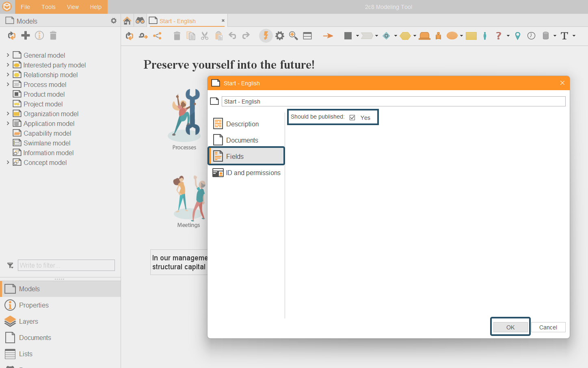
Task: Select the zoom magnifier tool
Action: (294, 36)
